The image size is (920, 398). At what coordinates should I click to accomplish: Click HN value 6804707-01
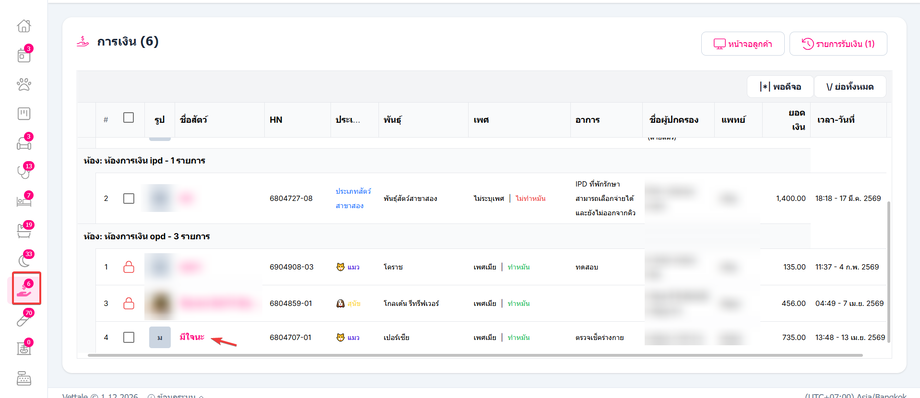click(290, 338)
